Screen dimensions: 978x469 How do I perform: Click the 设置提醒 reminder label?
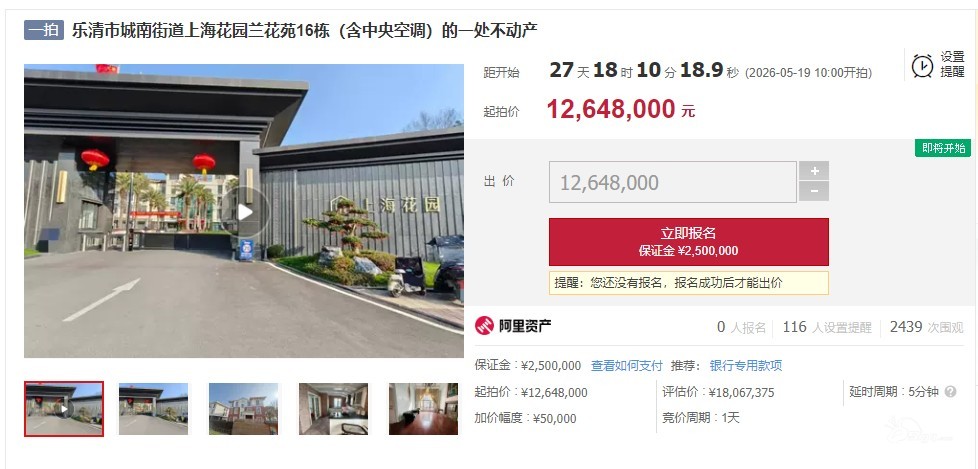[952, 64]
